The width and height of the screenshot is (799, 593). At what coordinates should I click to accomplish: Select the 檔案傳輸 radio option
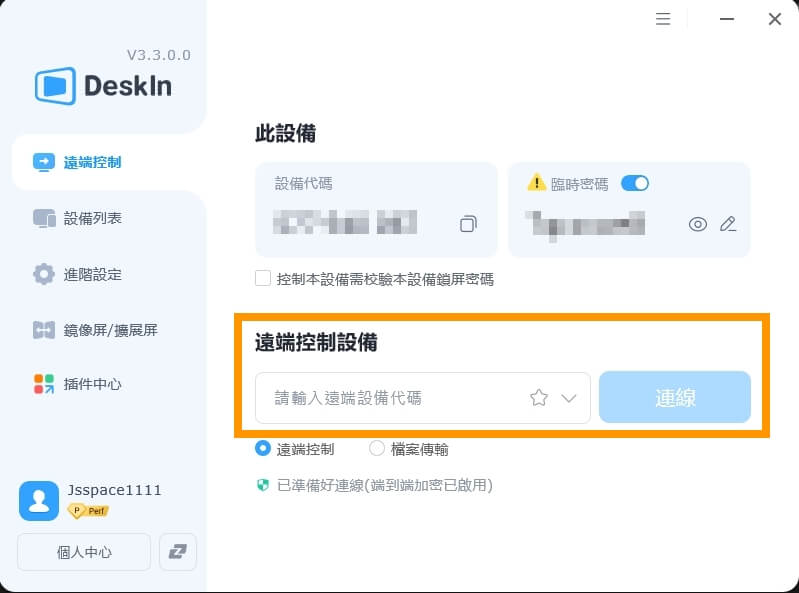[x=377, y=449]
